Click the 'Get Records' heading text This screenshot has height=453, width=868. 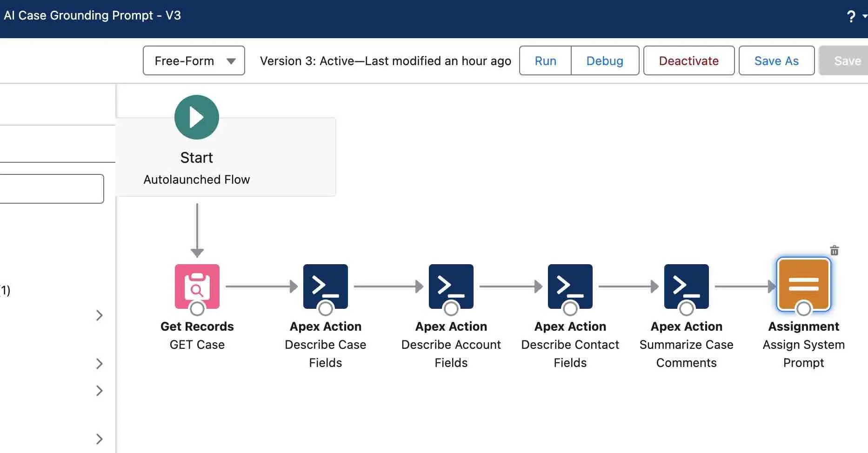tap(197, 326)
